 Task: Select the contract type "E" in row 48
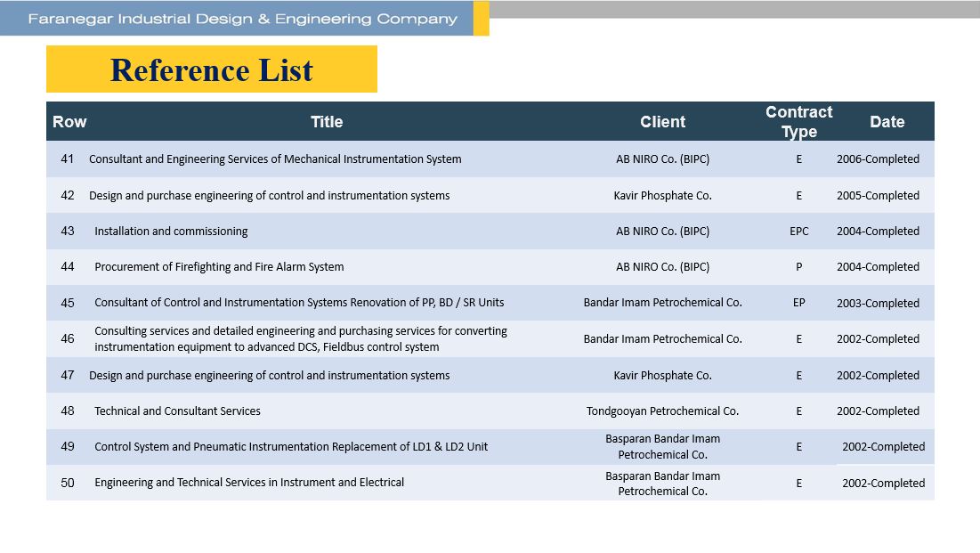(x=798, y=411)
